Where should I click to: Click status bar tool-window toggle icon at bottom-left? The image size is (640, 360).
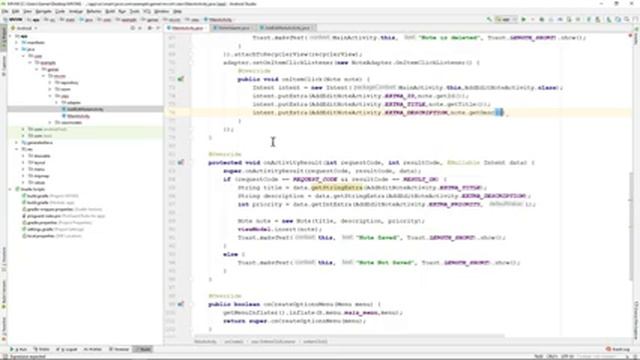pos(4,356)
